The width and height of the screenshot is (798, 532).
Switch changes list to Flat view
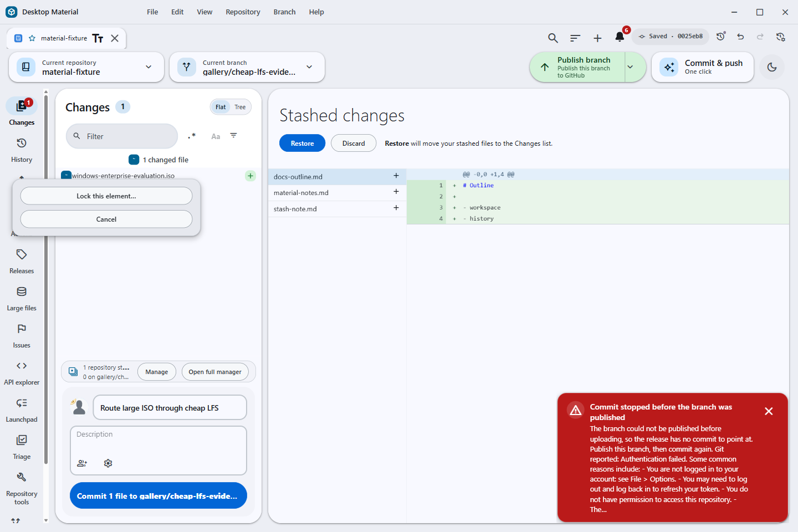(x=221, y=107)
